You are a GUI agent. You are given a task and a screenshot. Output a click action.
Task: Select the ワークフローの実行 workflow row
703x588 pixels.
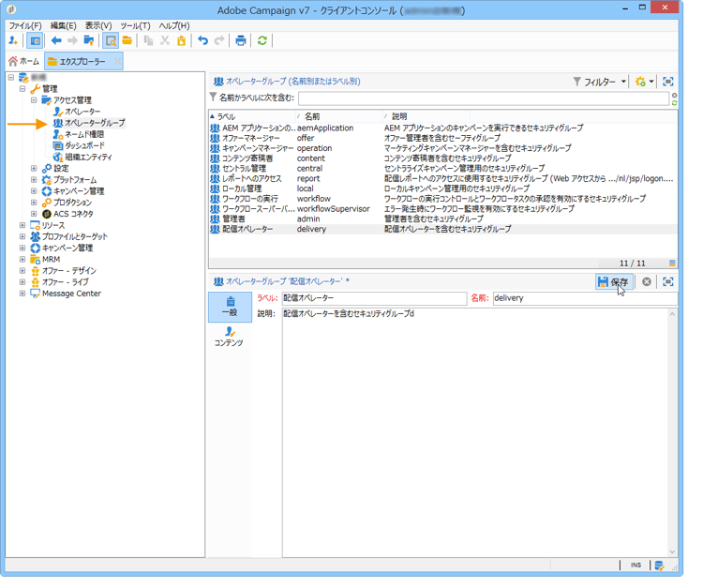[443, 199]
